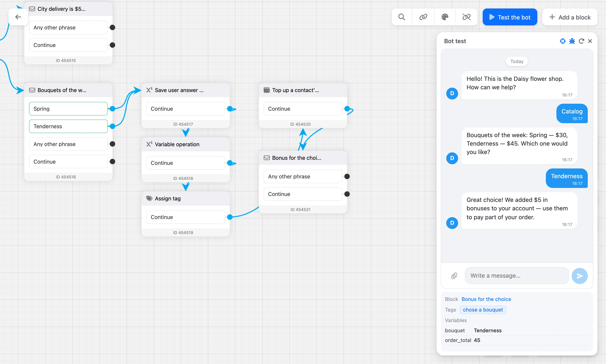Click Any other phrase in City delivery block
This screenshot has height=364, width=606.
pyautogui.click(x=68, y=28)
